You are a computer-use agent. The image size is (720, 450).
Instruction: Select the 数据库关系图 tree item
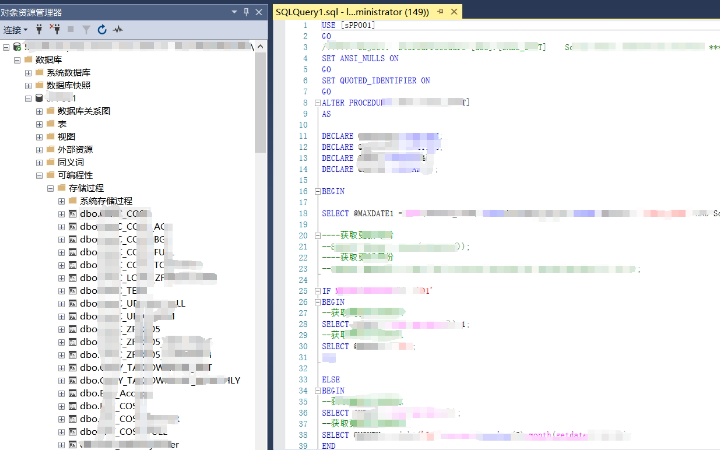(x=84, y=111)
